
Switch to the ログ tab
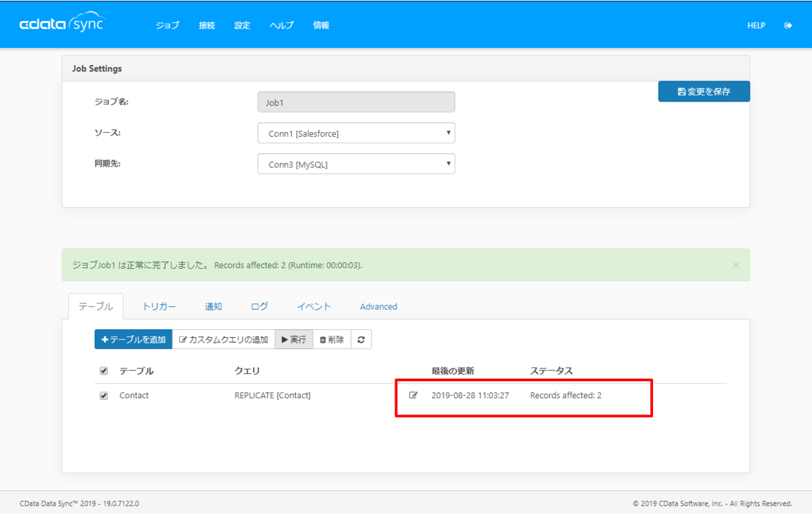(259, 307)
